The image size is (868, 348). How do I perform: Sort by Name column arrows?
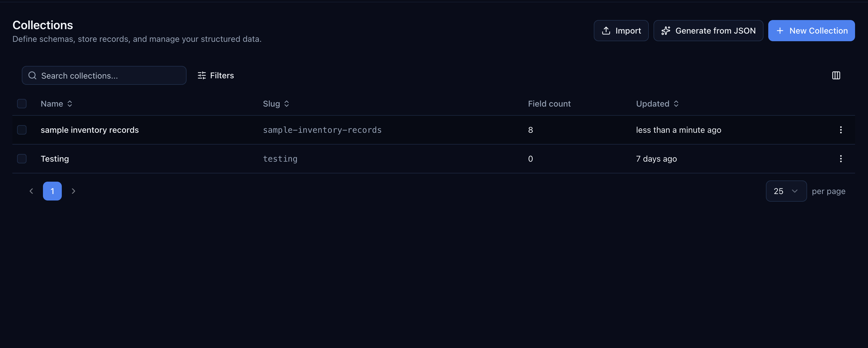click(70, 104)
